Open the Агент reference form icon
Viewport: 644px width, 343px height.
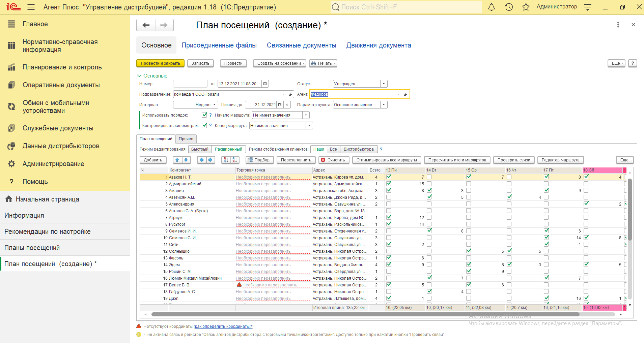pyautogui.click(x=405, y=94)
